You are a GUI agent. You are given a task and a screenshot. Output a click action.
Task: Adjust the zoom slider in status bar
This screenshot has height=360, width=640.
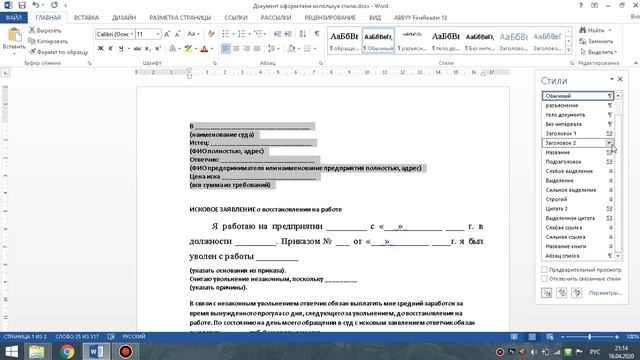(589, 337)
